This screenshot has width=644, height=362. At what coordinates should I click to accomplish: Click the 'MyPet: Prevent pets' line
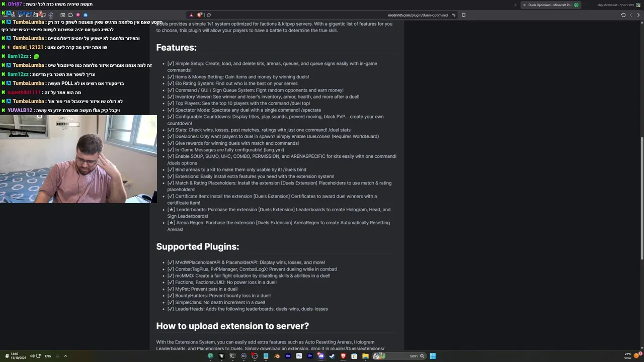202,289
